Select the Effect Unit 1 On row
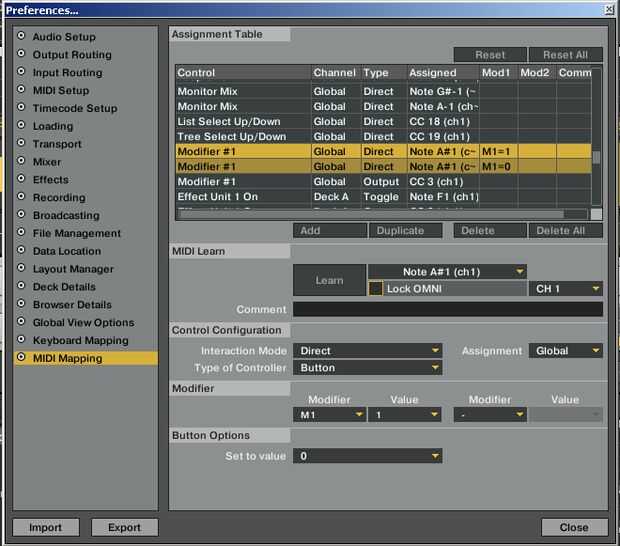Image resolution: width=620 pixels, height=546 pixels. tap(384, 196)
